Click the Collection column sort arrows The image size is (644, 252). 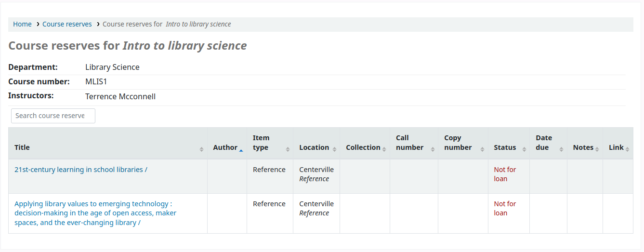tap(384, 149)
